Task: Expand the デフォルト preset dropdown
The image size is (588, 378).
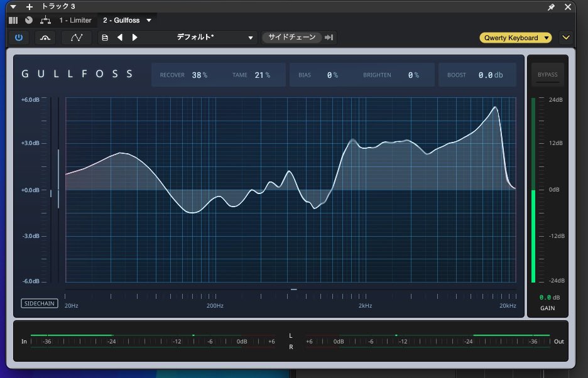Action: pos(251,38)
